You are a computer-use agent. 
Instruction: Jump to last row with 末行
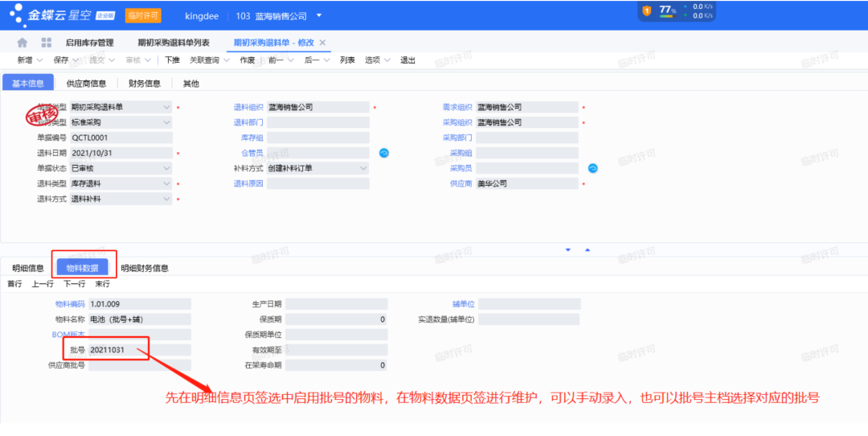pyautogui.click(x=102, y=284)
